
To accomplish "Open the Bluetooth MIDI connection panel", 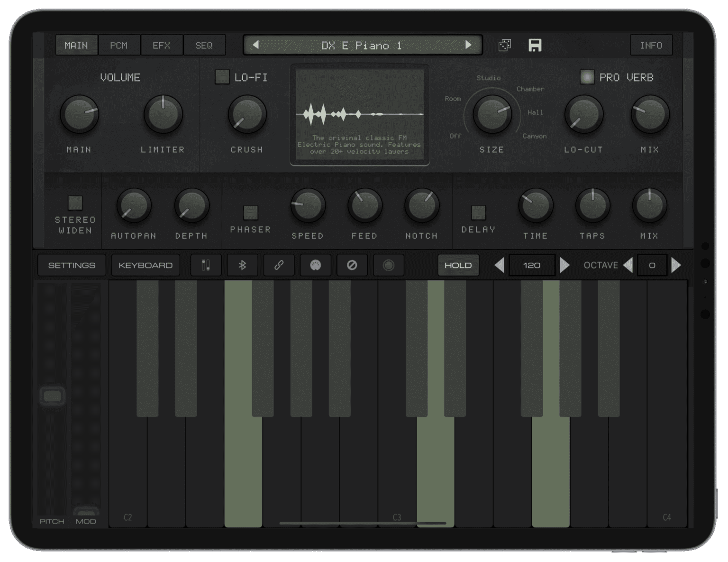I will 242,265.
